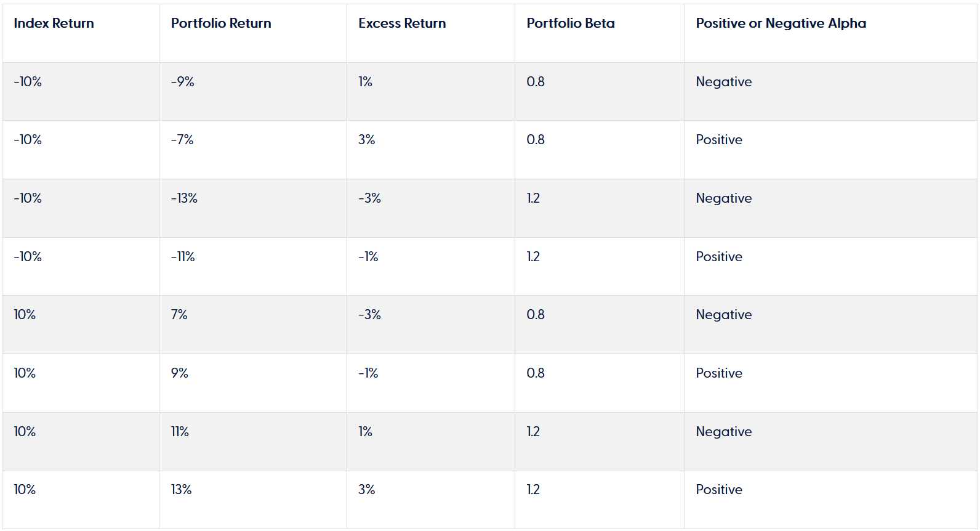Viewport: 980px width, 531px height.
Task: Select the Excess Return column header
Action: coord(402,23)
